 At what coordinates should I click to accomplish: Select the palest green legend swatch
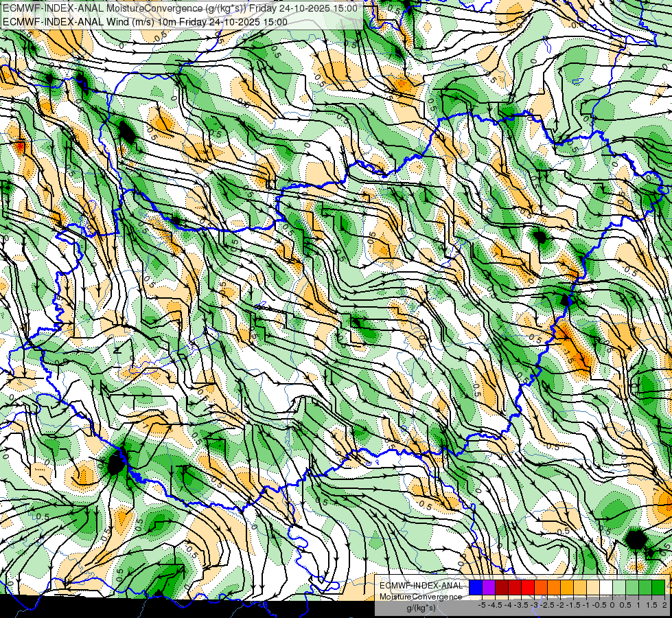coord(619,587)
